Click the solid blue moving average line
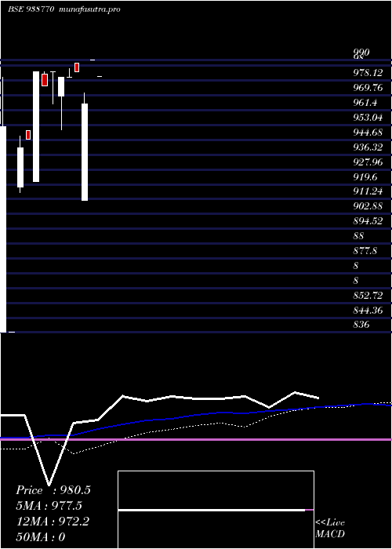392x549 pixels. [x=196, y=416]
